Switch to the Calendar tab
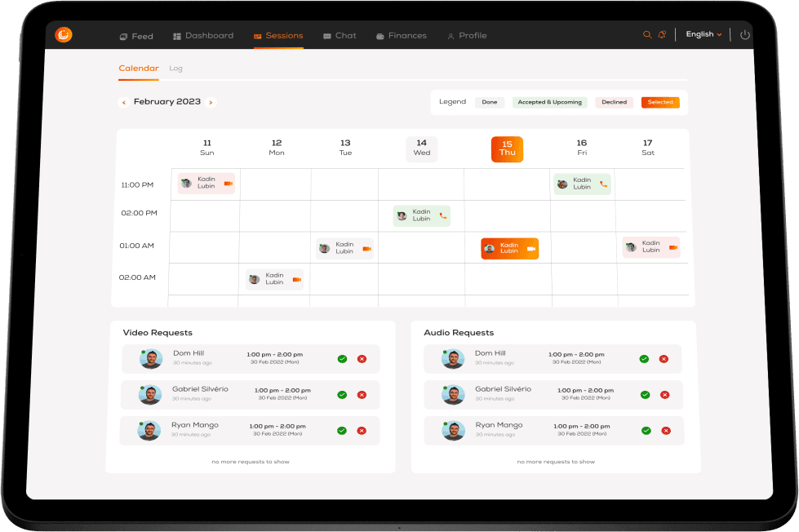799x532 pixels. 139,69
